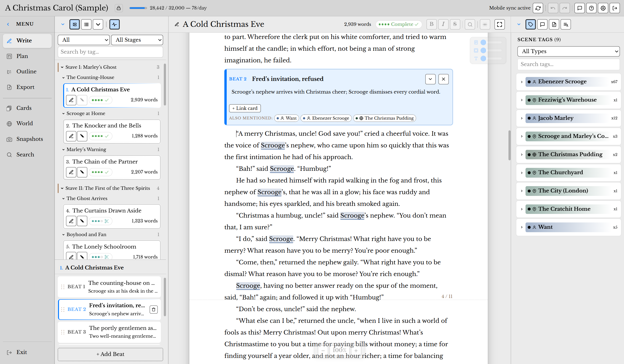Toggle italic formatting
This screenshot has height=364, width=624.
(x=443, y=24)
